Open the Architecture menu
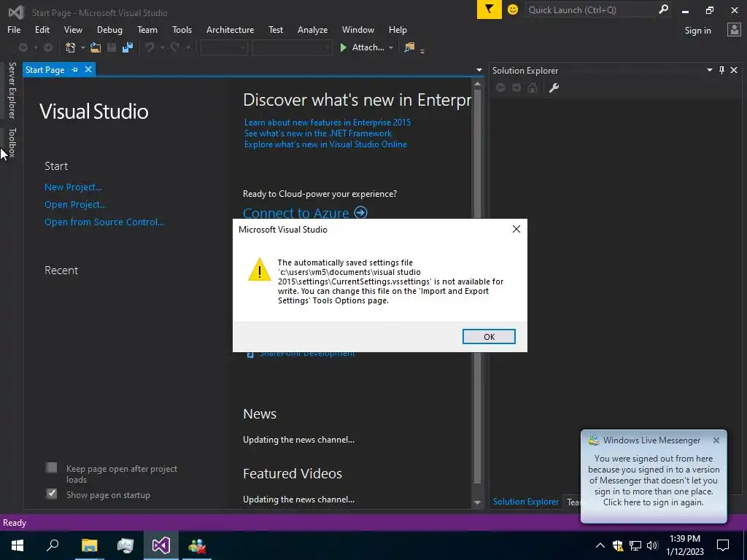The height and width of the screenshot is (560, 747). click(x=230, y=29)
